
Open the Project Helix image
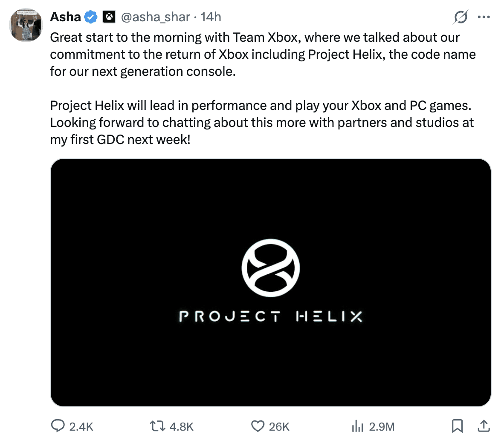(270, 362)
